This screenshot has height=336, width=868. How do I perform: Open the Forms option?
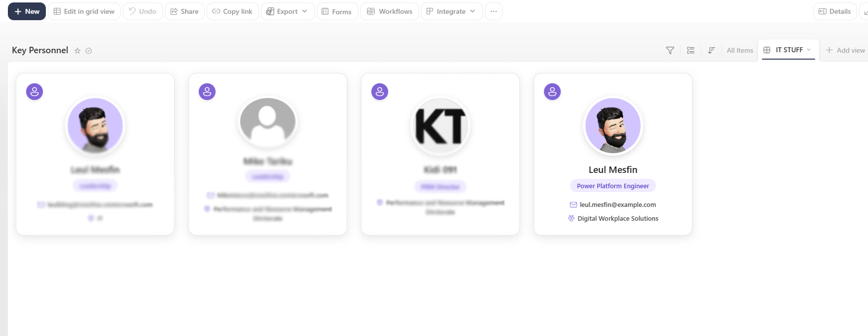tap(337, 11)
